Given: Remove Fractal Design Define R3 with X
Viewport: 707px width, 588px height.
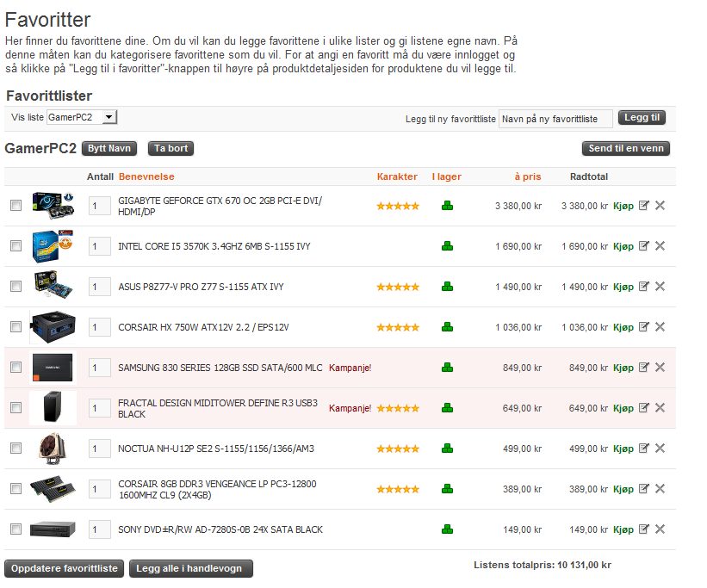Looking at the screenshot, I should [660, 408].
